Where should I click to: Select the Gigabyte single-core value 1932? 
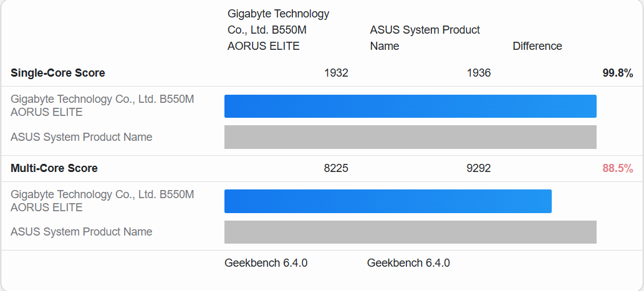(336, 73)
